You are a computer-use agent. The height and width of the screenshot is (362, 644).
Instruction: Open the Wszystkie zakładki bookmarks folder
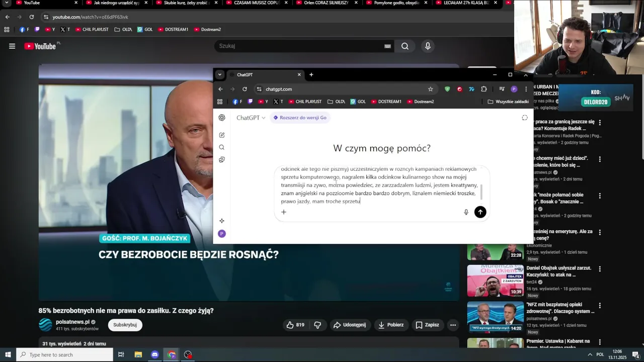pos(508,102)
